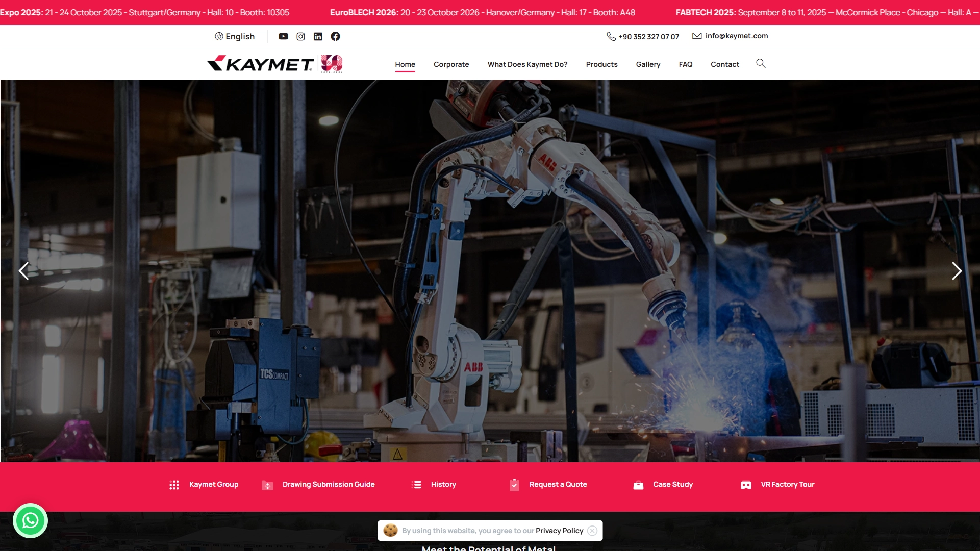Image resolution: width=980 pixels, height=551 pixels.
Task: Click the cookie icon in notice
Action: 390,530
